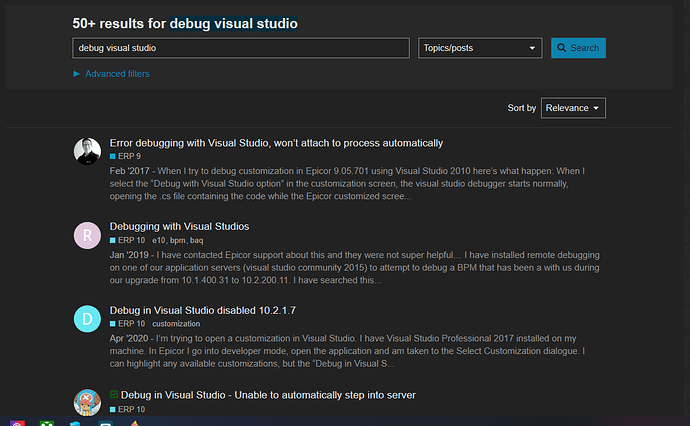Open 'Debugging with Visual Studios' topic
690x426 pixels.
point(179,226)
